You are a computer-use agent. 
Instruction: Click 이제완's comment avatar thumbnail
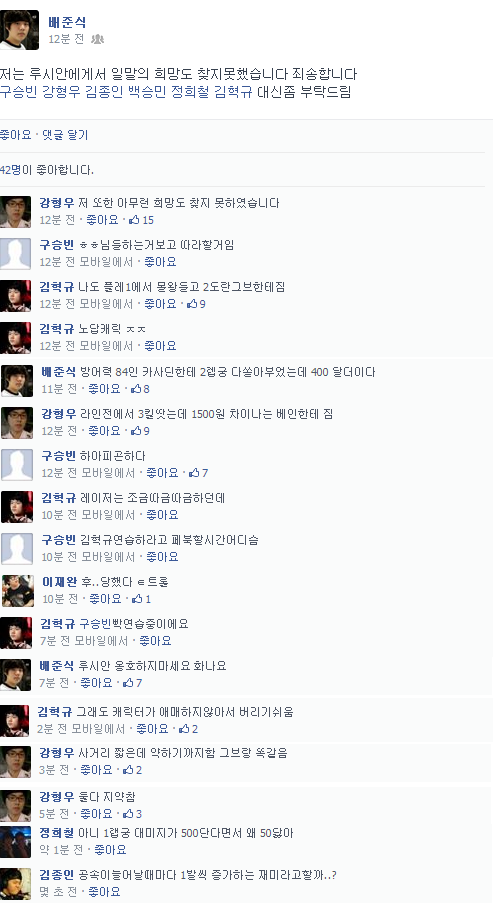pyautogui.click(x=17, y=590)
